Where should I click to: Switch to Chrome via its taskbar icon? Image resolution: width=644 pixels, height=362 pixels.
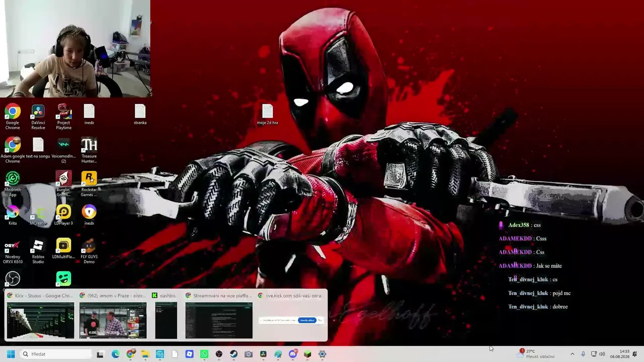click(x=130, y=354)
